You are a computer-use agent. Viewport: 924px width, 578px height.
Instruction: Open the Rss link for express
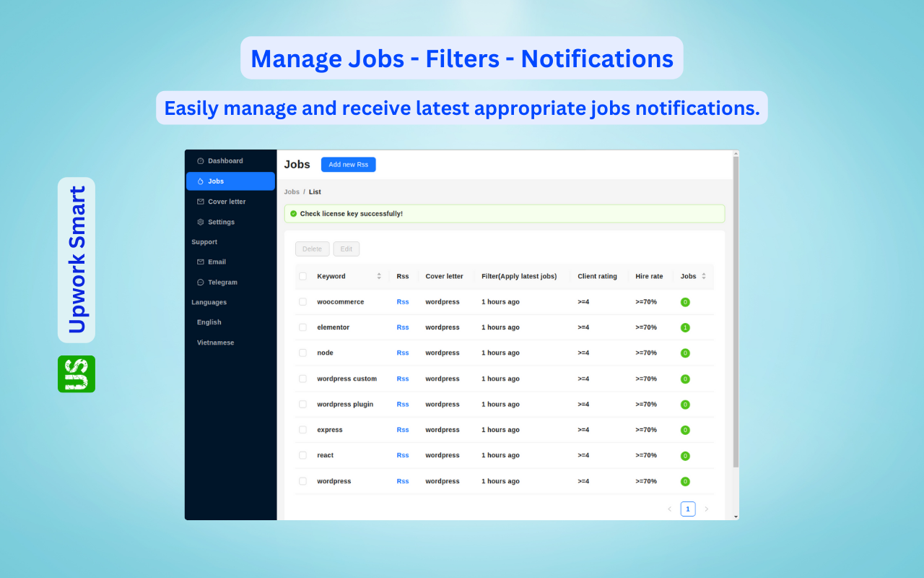click(403, 430)
